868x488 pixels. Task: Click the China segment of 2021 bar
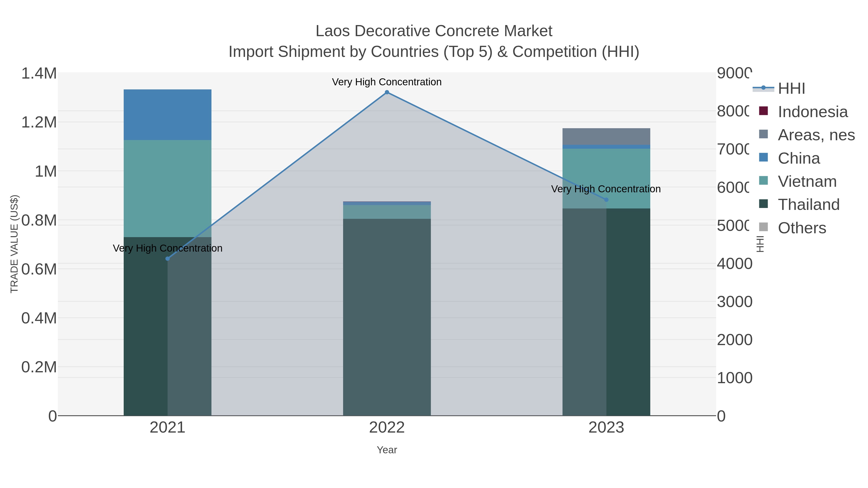tap(168, 115)
